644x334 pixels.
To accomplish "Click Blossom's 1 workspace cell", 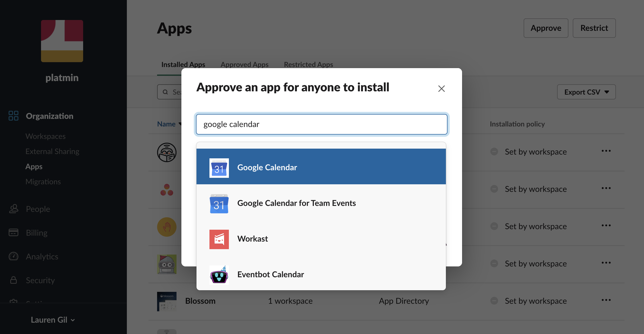I will coord(290,301).
